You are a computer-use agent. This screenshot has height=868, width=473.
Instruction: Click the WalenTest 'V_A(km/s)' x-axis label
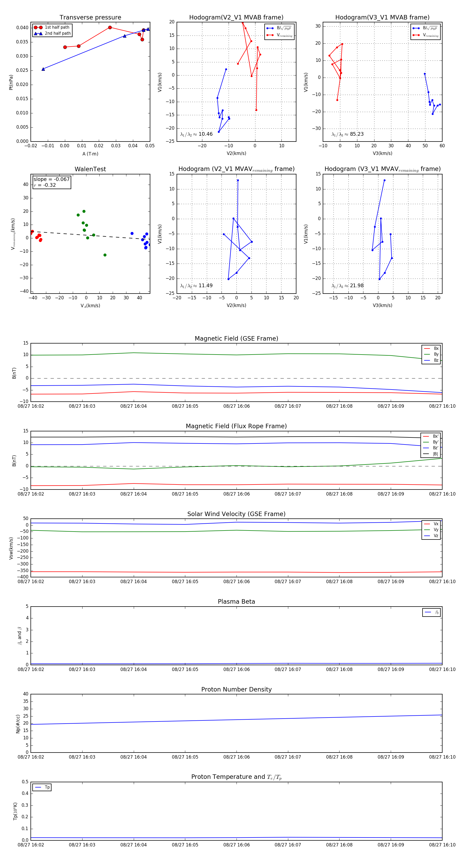90,306
